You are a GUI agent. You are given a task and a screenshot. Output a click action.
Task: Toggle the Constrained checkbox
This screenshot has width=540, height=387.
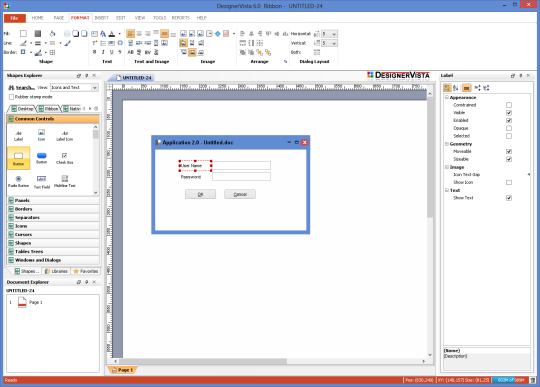tap(509, 105)
